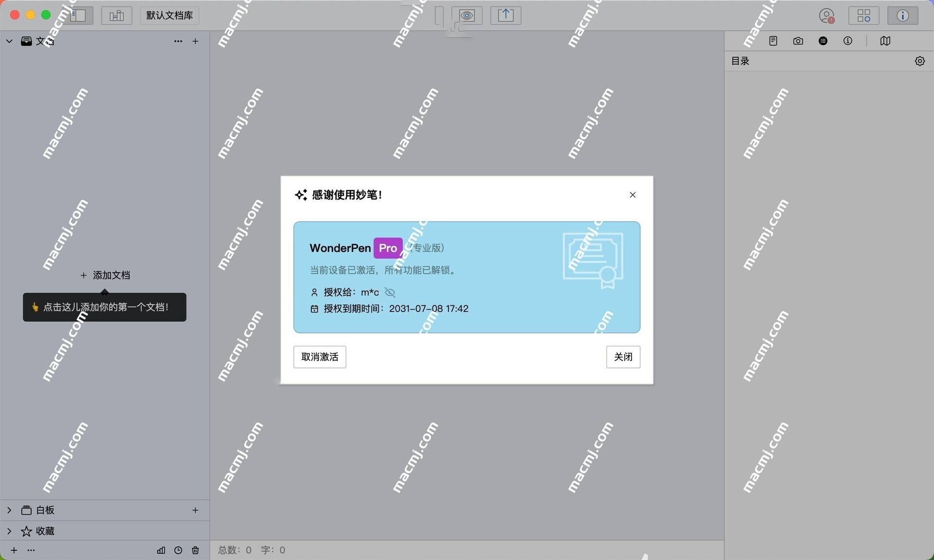Click the bottom-left add plus icon
This screenshot has width=934, height=560.
14,550
